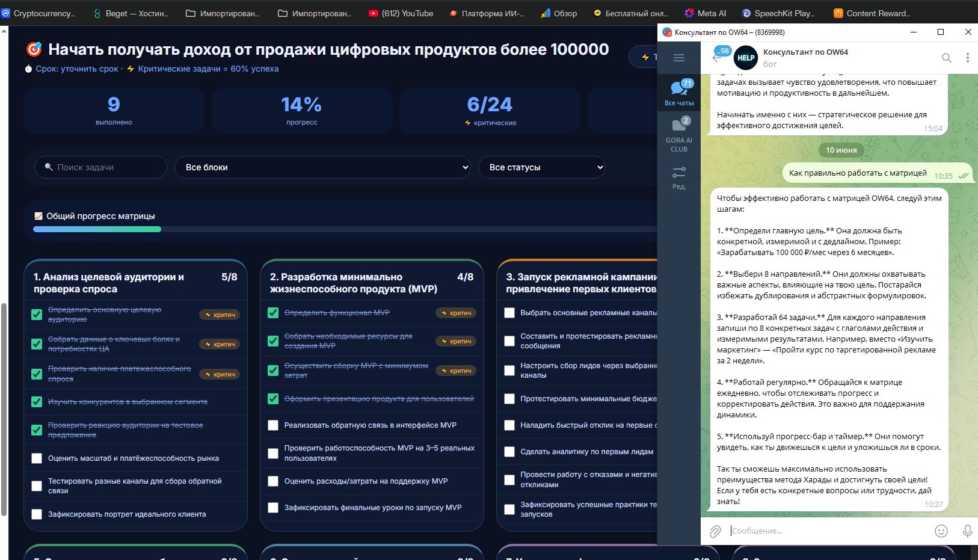Click the "Поиск задачи" search field
Image resolution: width=978 pixels, height=560 pixels.
100,167
